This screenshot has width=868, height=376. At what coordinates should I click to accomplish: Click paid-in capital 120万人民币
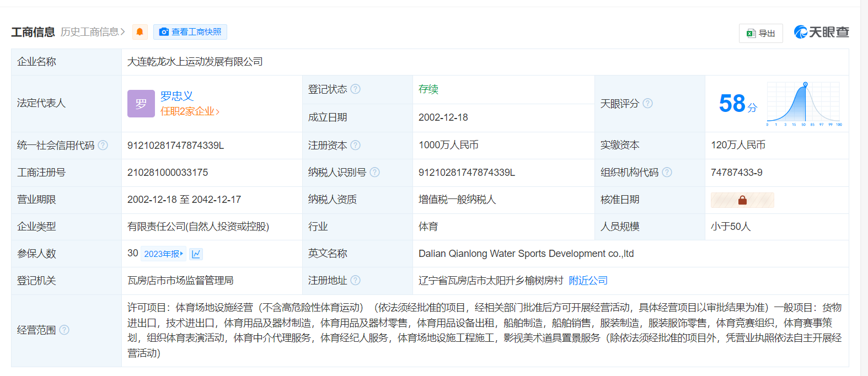coord(738,145)
